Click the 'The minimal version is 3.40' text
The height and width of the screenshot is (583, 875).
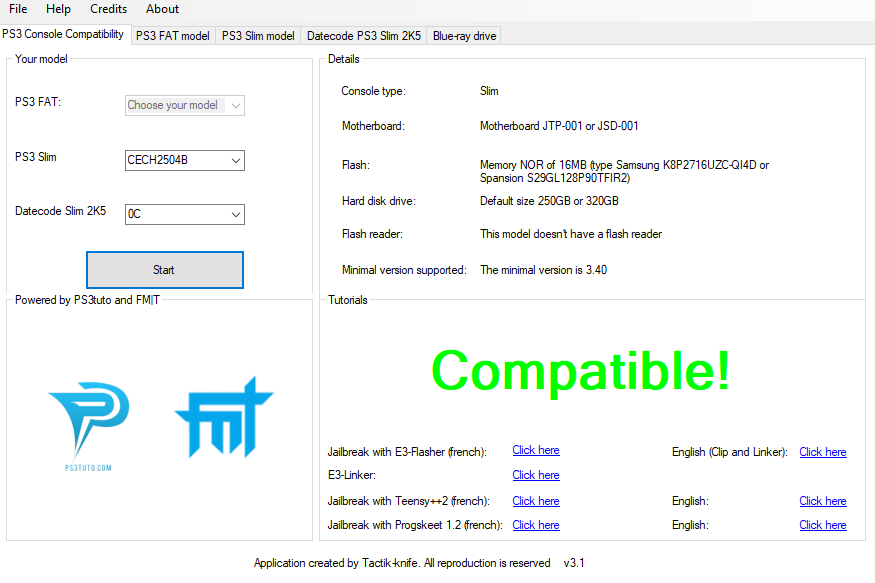543,270
